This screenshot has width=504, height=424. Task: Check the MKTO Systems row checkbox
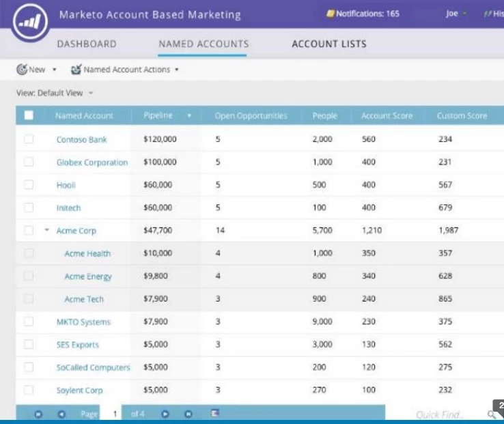[x=29, y=321]
